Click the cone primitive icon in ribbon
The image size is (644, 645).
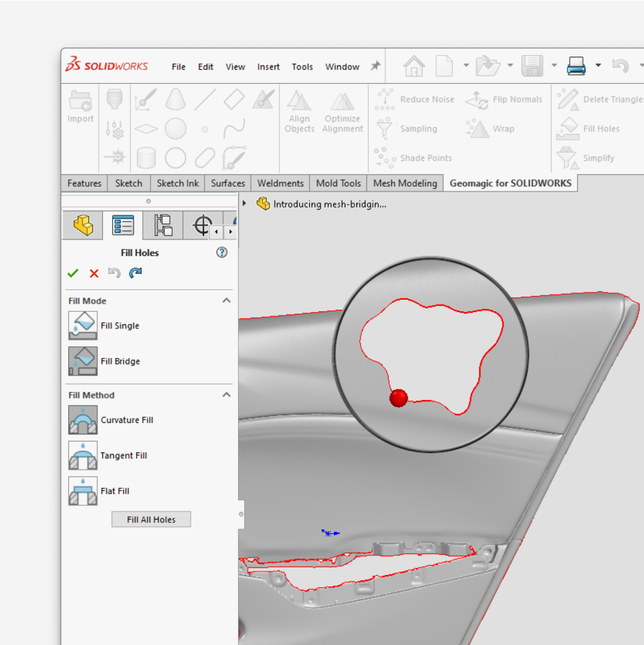[x=175, y=100]
